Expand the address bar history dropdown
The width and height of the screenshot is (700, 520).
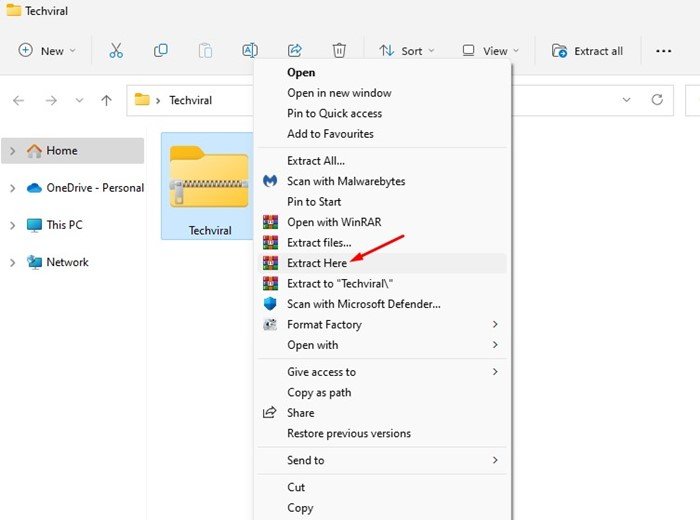click(626, 100)
